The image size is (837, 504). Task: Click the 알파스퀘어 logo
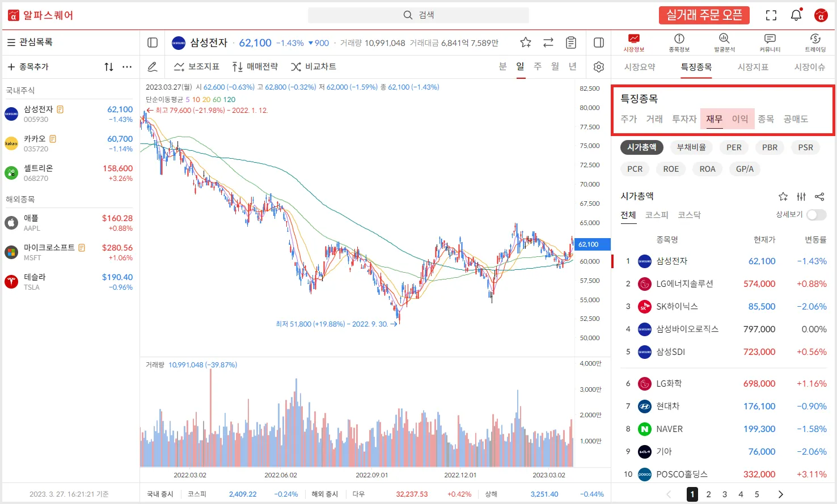pyautogui.click(x=41, y=15)
